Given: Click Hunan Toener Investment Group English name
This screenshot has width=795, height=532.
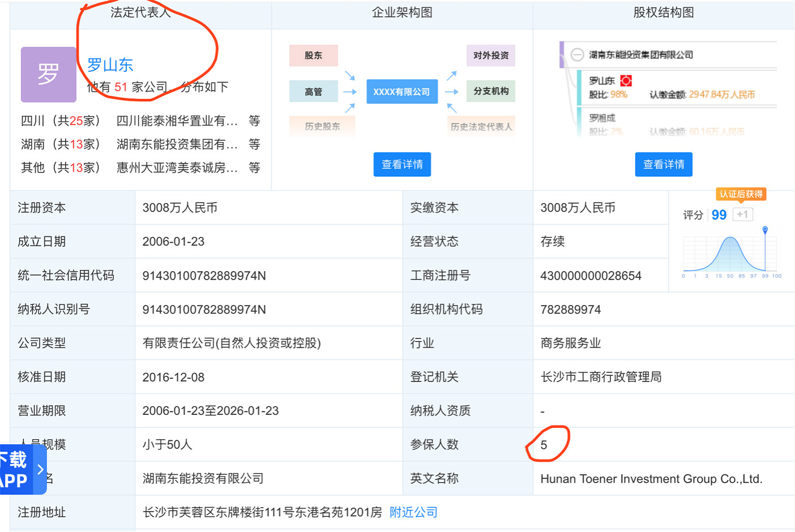Looking at the screenshot, I should [x=651, y=479].
